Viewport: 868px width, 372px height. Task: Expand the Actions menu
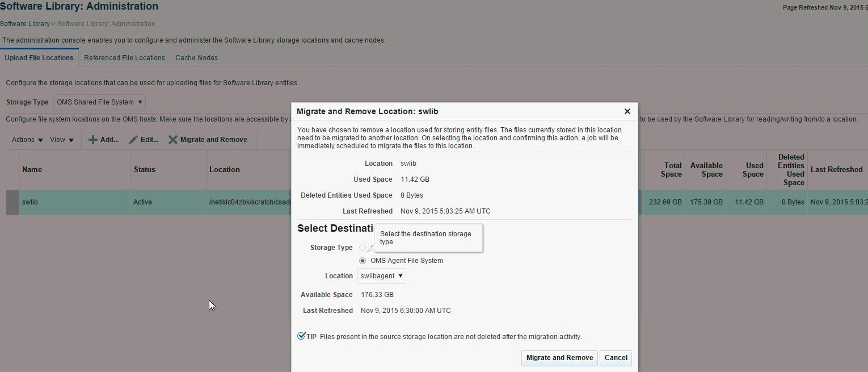click(27, 140)
